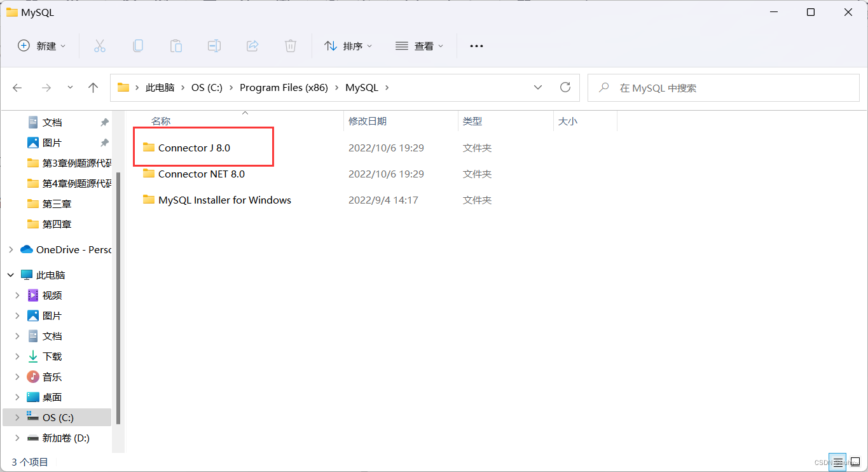This screenshot has width=868, height=472.
Task: Expand the 视频 tree node
Action: coord(18,295)
